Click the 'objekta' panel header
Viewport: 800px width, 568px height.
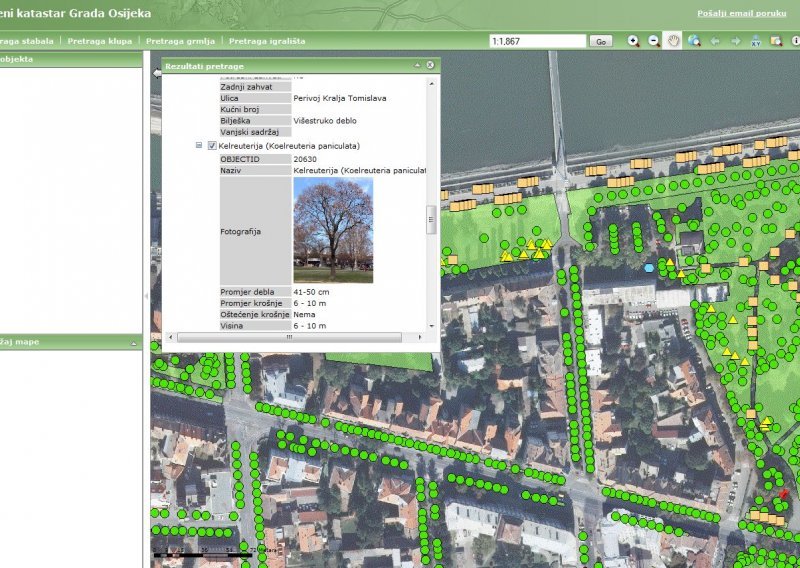coord(71,59)
